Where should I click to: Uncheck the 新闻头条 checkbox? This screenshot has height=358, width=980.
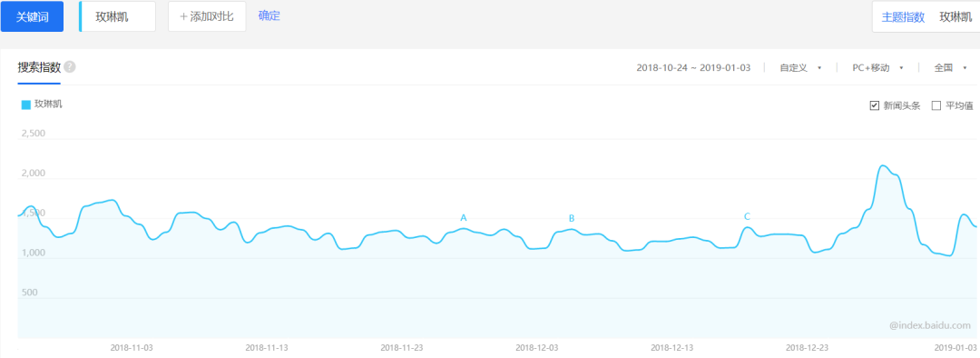point(875,105)
